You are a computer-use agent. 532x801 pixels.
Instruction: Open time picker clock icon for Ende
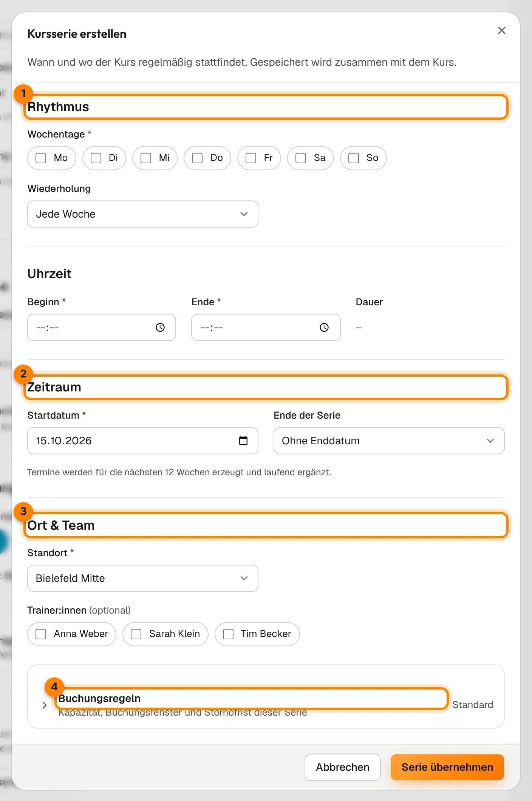pos(324,328)
